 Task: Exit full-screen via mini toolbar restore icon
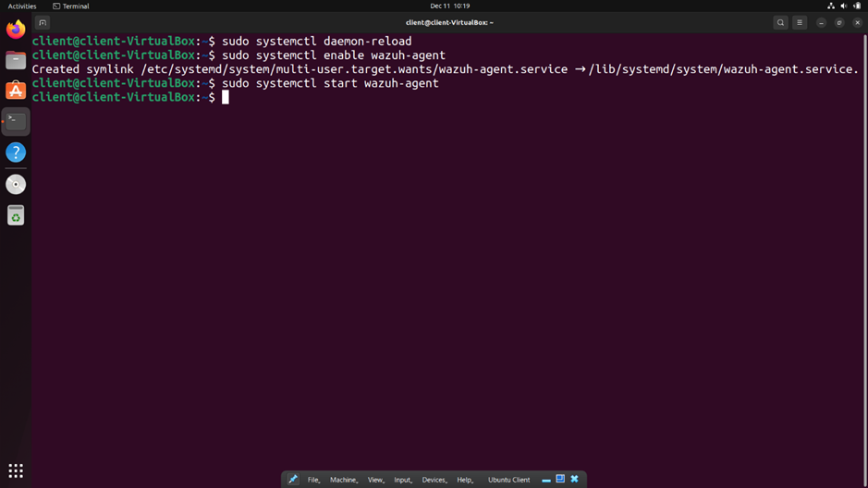click(560, 479)
